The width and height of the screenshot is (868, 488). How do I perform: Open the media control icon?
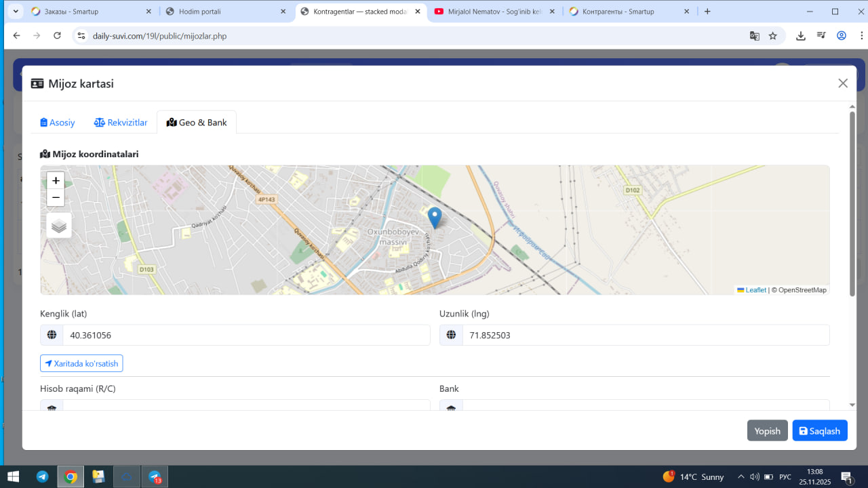click(x=821, y=36)
